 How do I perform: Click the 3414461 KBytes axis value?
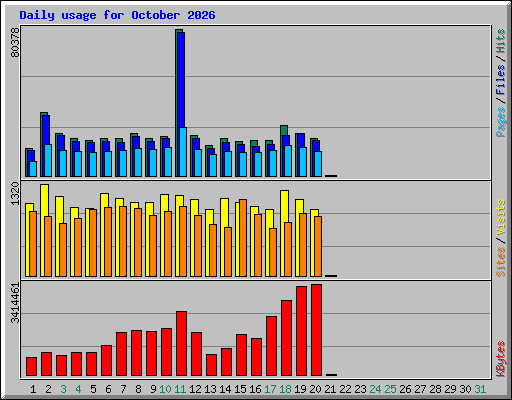pyautogui.click(x=15, y=303)
